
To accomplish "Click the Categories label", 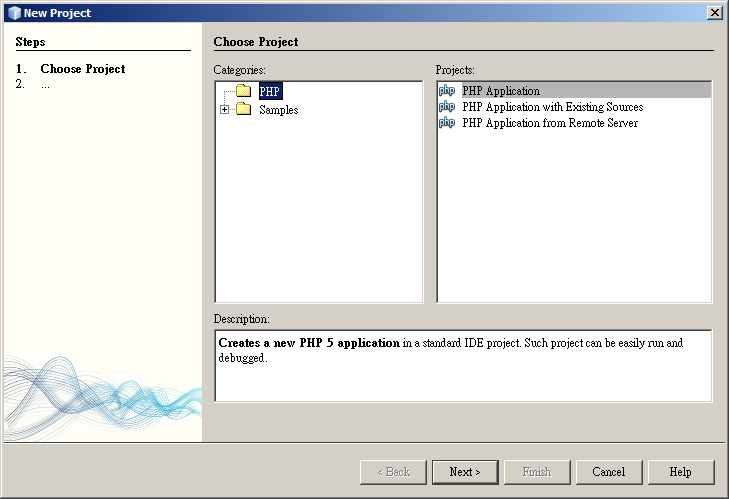I will click(239, 70).
